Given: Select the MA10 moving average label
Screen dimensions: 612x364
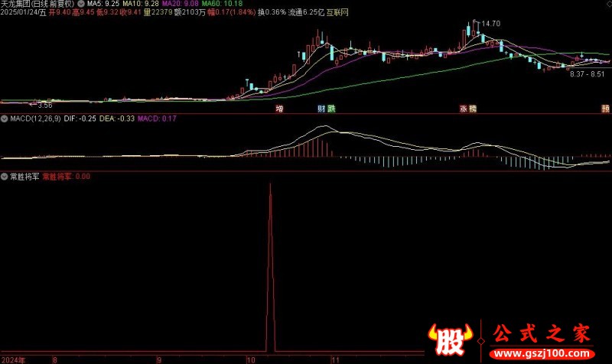Looking at the screenshot, I should [x=141, y=4].
